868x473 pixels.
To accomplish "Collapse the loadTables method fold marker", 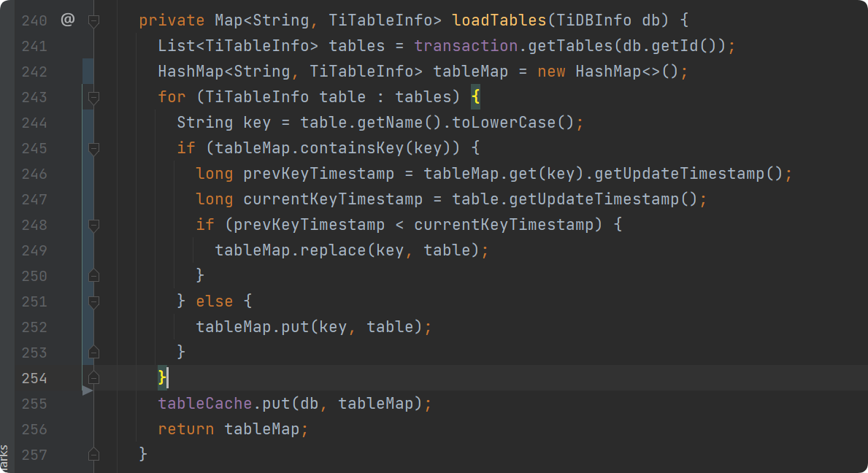I will coord(93,21).
